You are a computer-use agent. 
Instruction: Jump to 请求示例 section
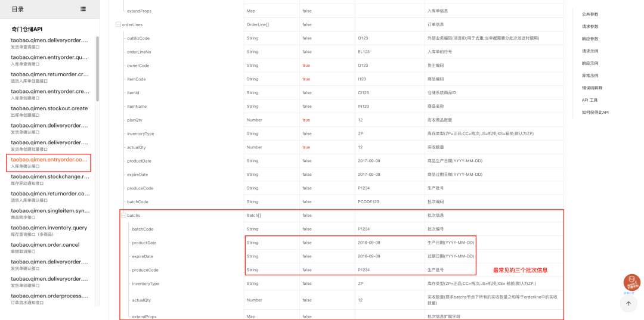[590, 51]
